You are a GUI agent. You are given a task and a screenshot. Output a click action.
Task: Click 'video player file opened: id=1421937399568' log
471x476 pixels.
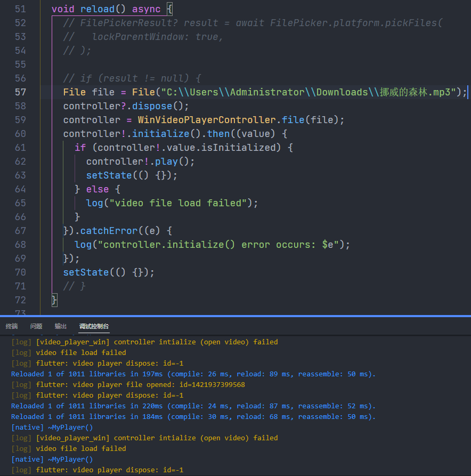(x=128, y=385)
